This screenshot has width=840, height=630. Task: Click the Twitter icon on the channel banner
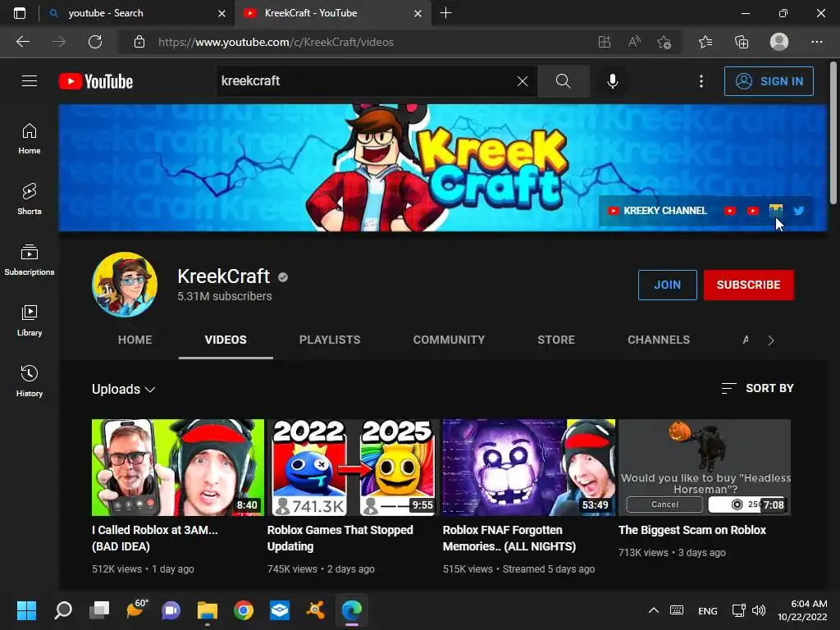(799, 211)
